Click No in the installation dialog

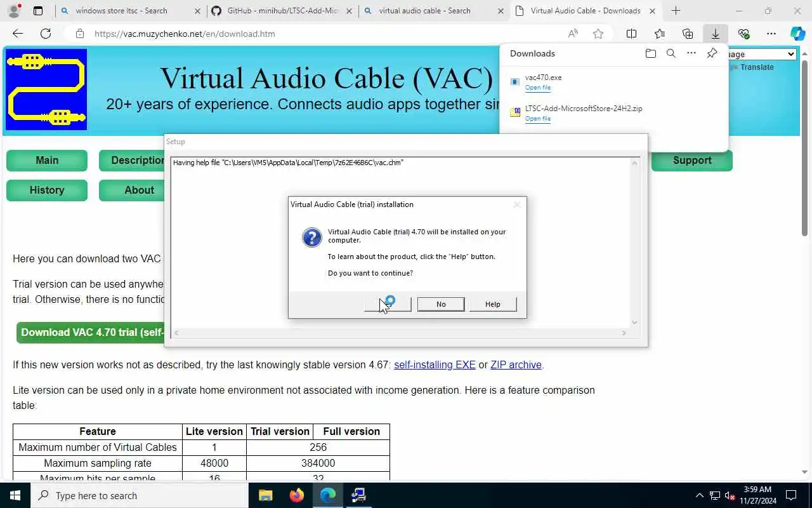click(x=441, y=304)
